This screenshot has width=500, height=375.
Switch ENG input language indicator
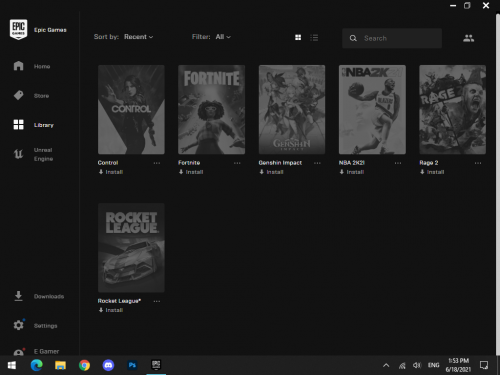[x=433, y=365]
